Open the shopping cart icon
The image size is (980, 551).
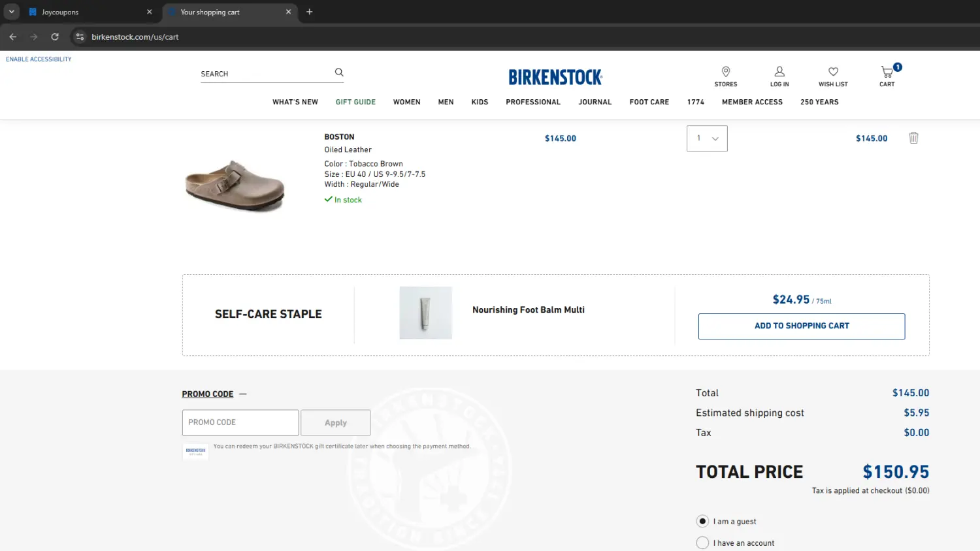point(887,72)
